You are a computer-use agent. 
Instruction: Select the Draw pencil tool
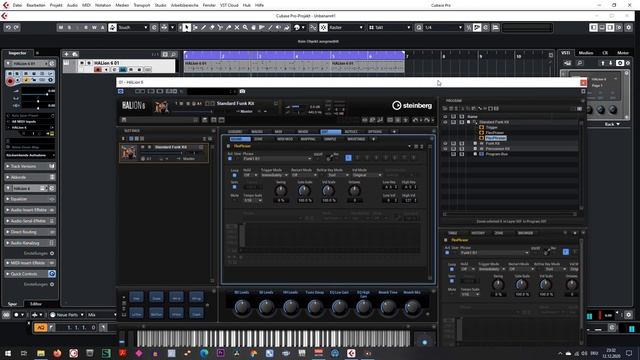[203, 27]
